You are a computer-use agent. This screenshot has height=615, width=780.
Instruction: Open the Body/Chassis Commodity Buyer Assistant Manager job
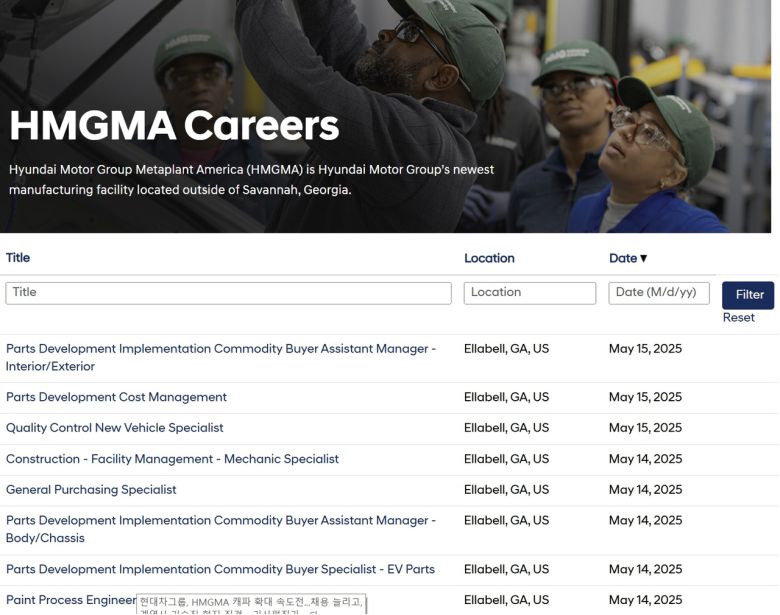coord(221,528)
